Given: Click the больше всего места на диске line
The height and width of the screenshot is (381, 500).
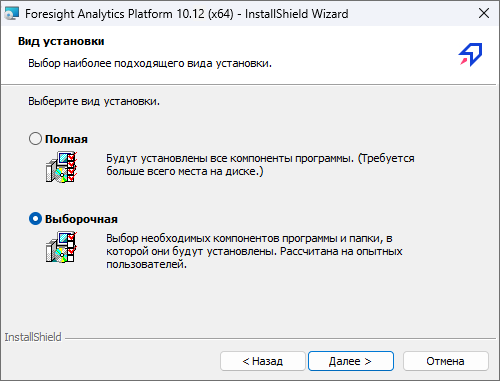Looking at the screenshot, I should [185, 171].
